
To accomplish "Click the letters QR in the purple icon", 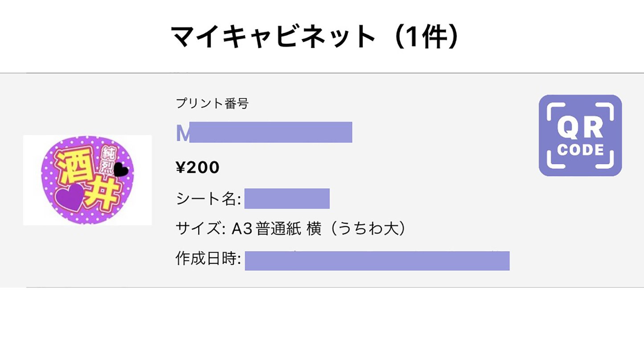I will (x=580, y=128).
